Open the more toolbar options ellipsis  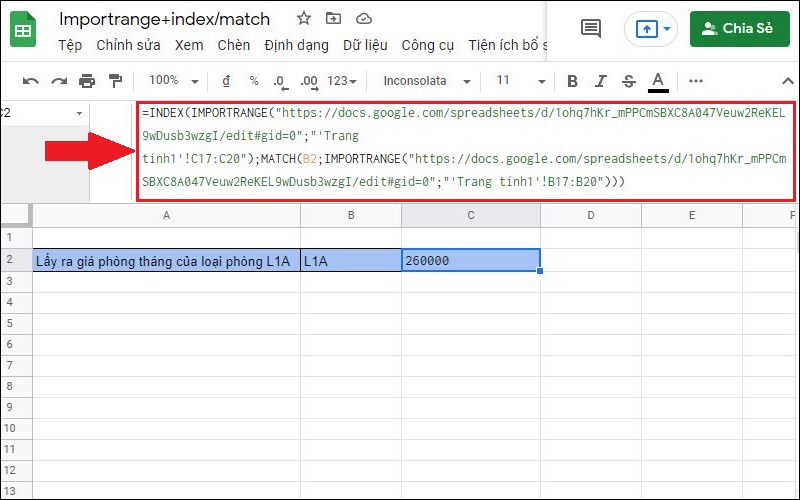tap(696, 81)
